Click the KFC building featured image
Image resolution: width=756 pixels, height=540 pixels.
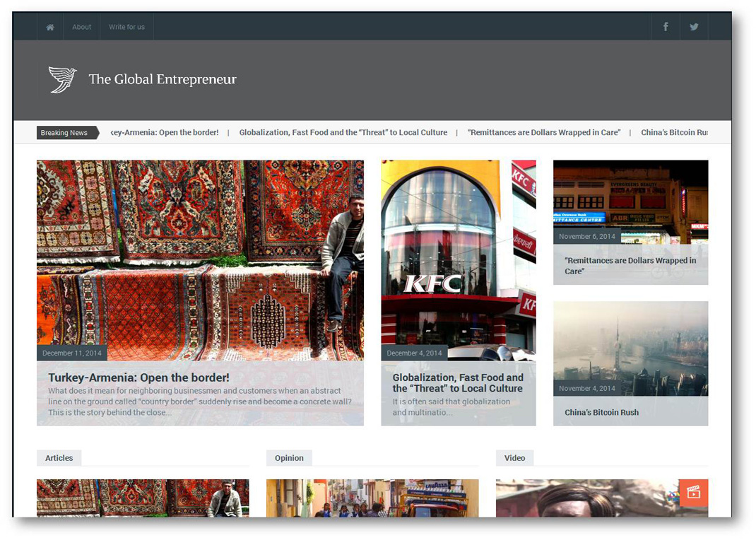(x=459, y=260)
